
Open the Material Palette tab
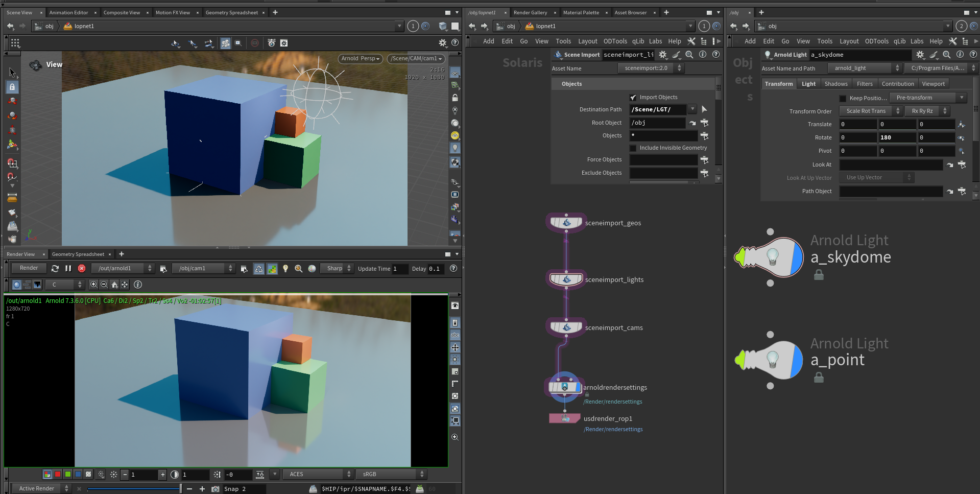581,12
